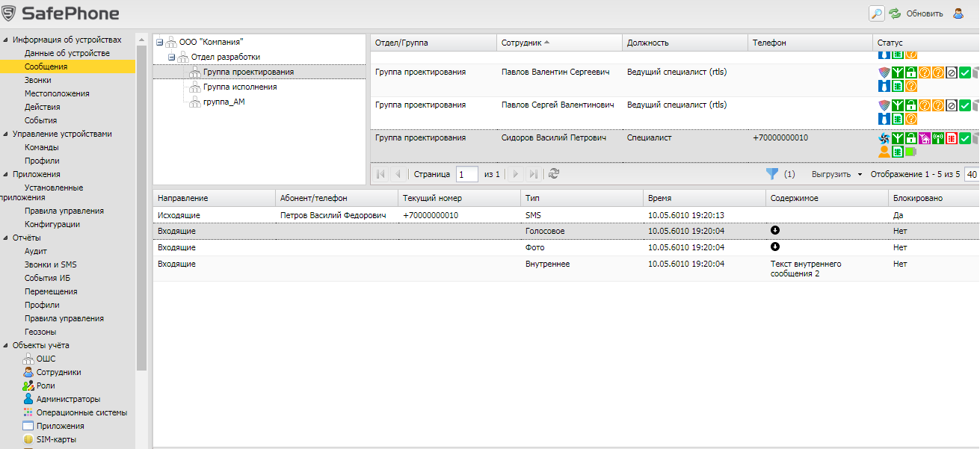Click download icon in Фото message row
The width and height of the screenshot is (980, 449).
(x=775, y=246)
